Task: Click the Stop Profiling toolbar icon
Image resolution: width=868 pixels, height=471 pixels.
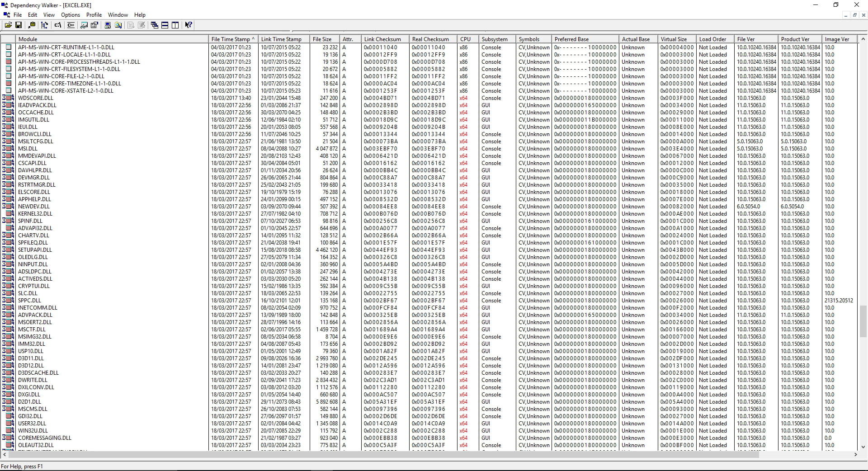Action: [142, 25]
